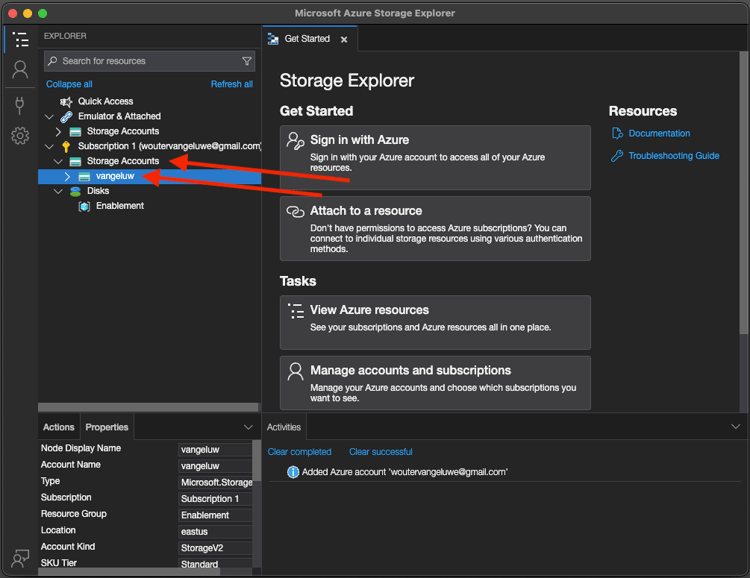Click the Collapse all link
Image resolution: width=750 pixels, height=578 pixels.
pyautogui.click(x=69, y=84)
